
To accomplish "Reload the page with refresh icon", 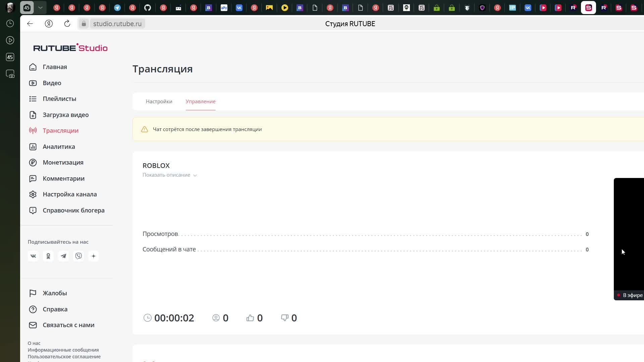I will point(67,23).
